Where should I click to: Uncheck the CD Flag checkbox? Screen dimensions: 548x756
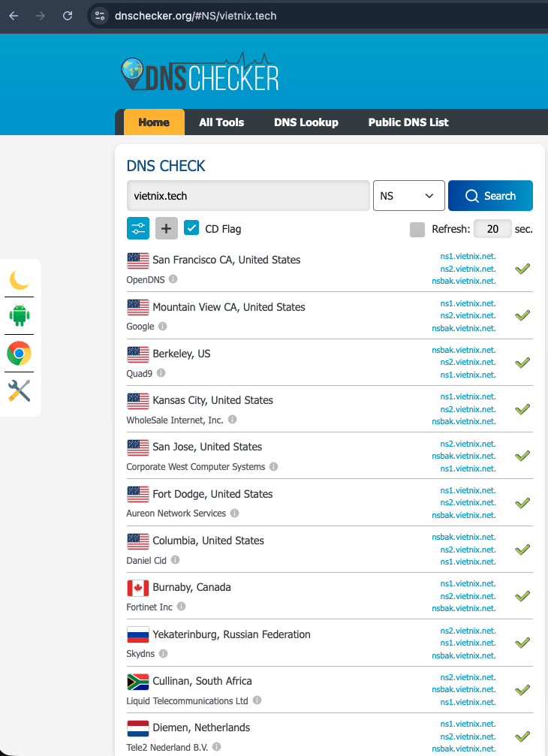tap(191, 228)
